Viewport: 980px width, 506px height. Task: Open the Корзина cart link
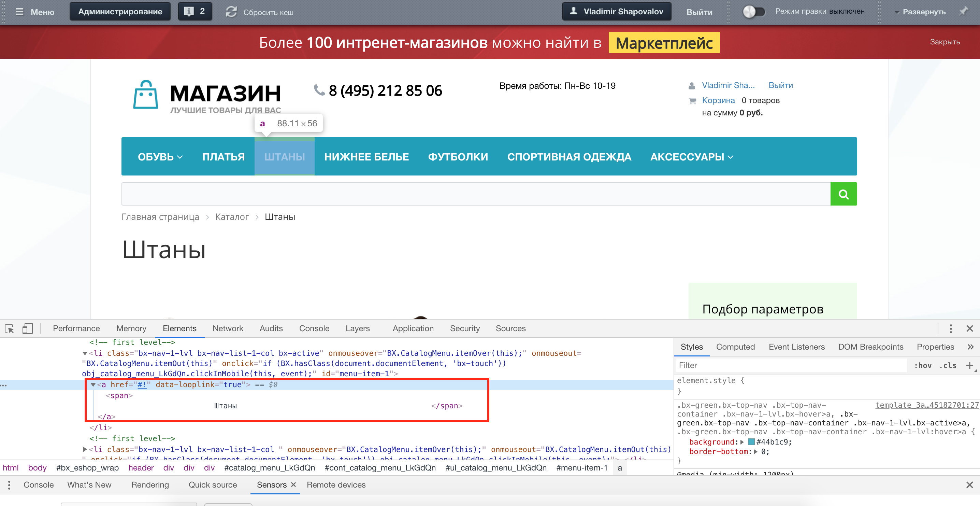pos(718,100)
